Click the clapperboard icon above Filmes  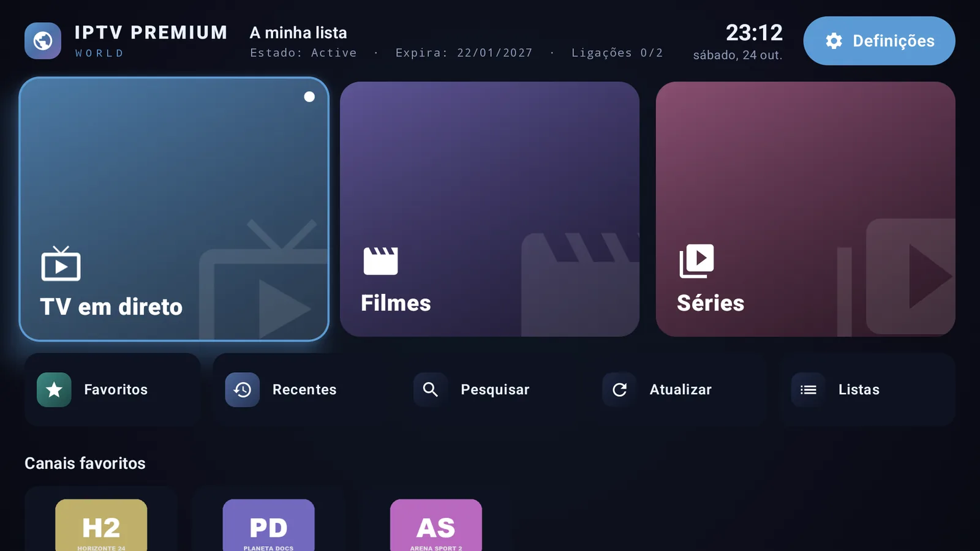click(380, 261)
